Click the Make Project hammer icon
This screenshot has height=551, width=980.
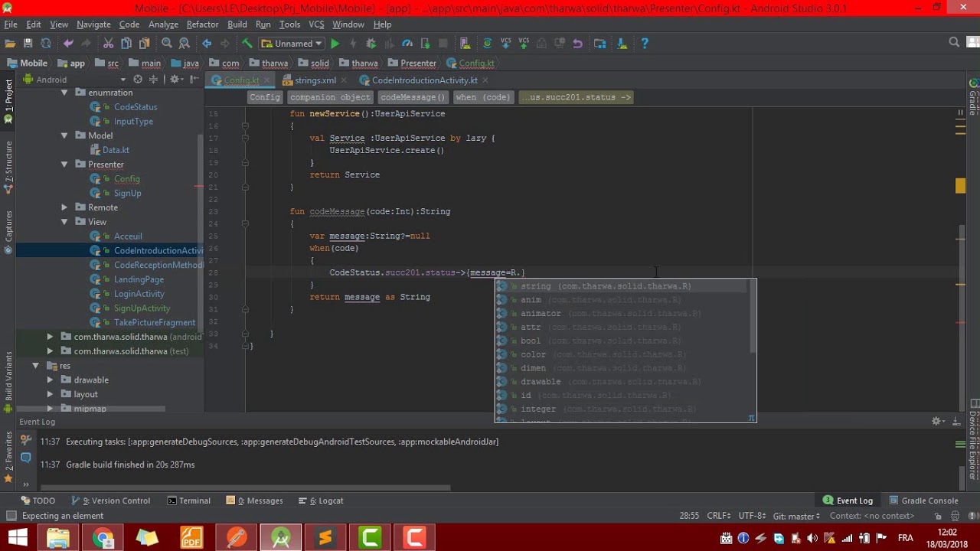[x=247, y=44]
